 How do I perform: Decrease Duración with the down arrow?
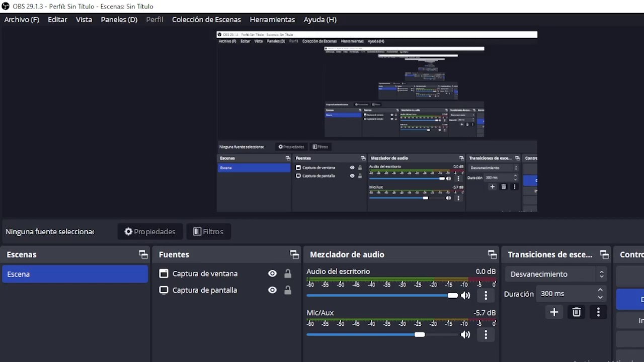tap(600, 297)
